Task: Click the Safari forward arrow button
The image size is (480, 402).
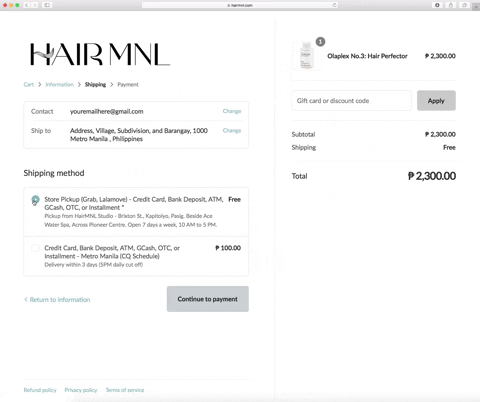Action: click(x=35, y=5)
